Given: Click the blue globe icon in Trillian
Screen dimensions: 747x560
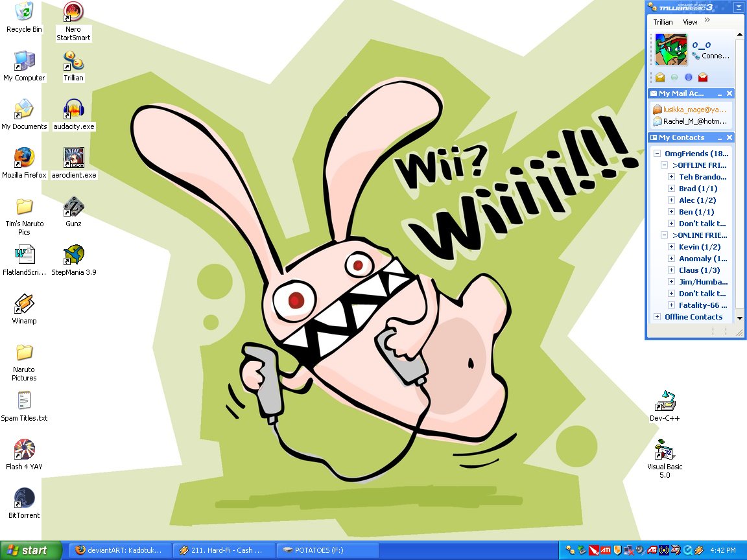Looking at the screenshot, I should pos(689,77).
